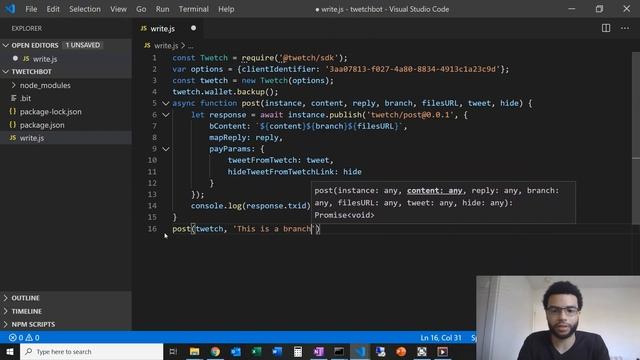Screen dimensions: 640x360
Task: Open the Run menu
Action: 162,9
